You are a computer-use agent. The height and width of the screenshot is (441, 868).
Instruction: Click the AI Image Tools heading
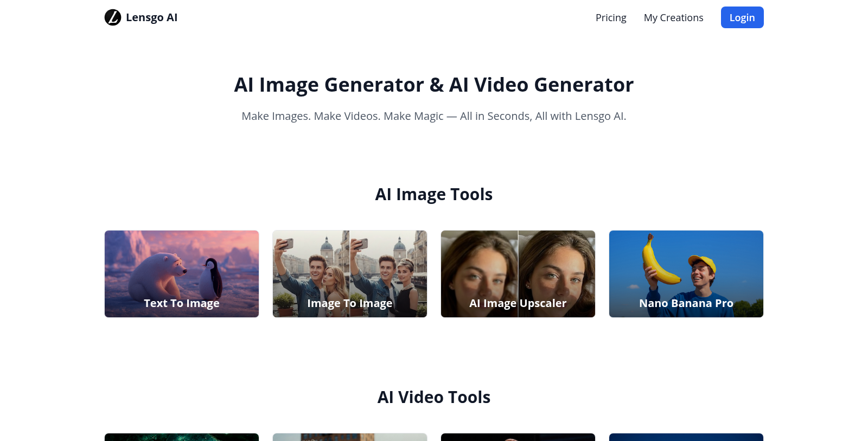pyautogui.click(x=433, y=194)
